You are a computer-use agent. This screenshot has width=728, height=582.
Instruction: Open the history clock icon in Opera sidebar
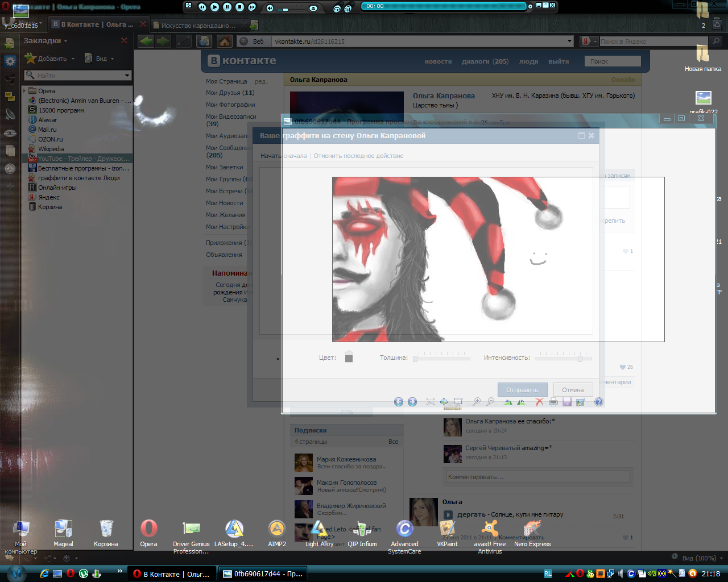tap(10, 168)
